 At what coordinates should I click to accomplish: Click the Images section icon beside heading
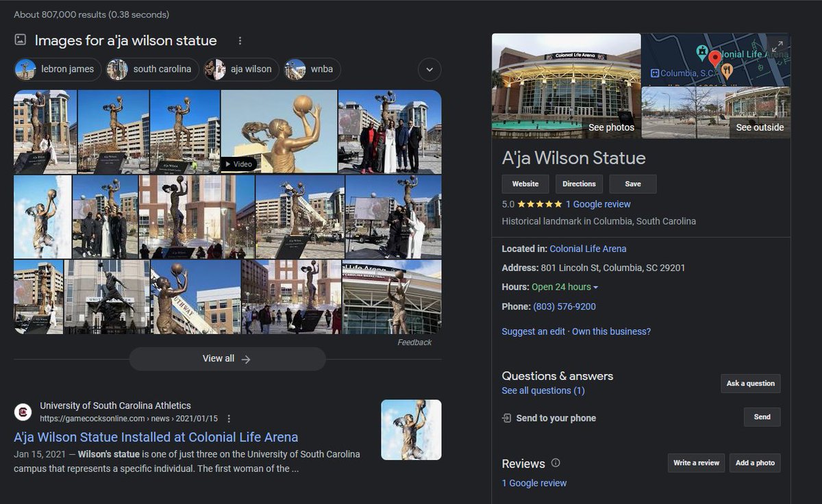[21, 40]
